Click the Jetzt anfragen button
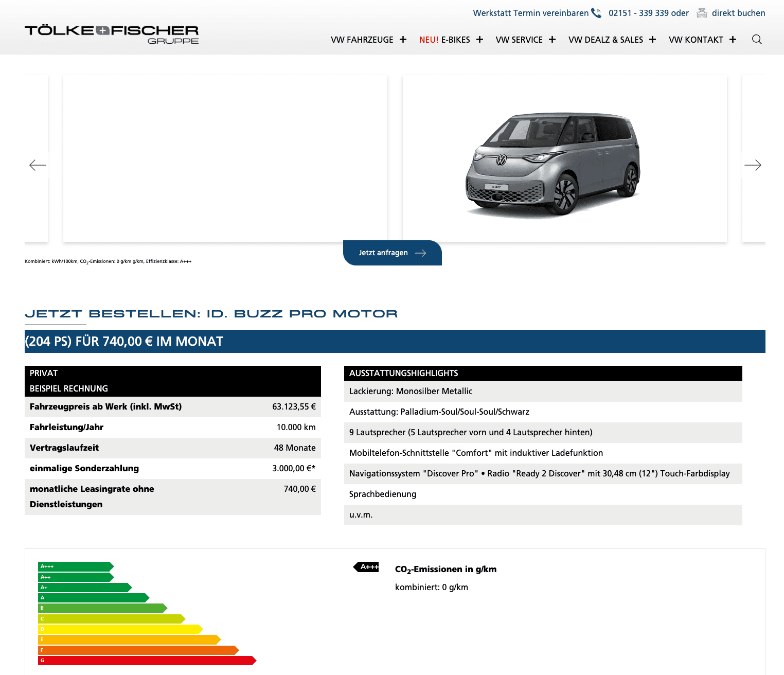 pyautogui.click(x=393, y=253)
